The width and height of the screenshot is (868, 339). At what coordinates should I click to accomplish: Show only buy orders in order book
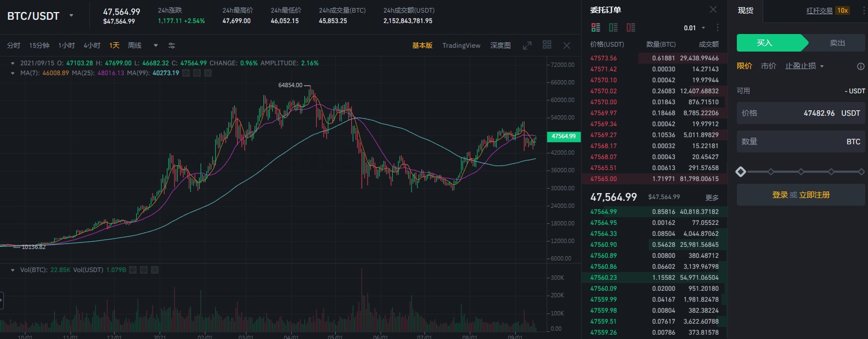pyautogui.click(x=613, y=27)
